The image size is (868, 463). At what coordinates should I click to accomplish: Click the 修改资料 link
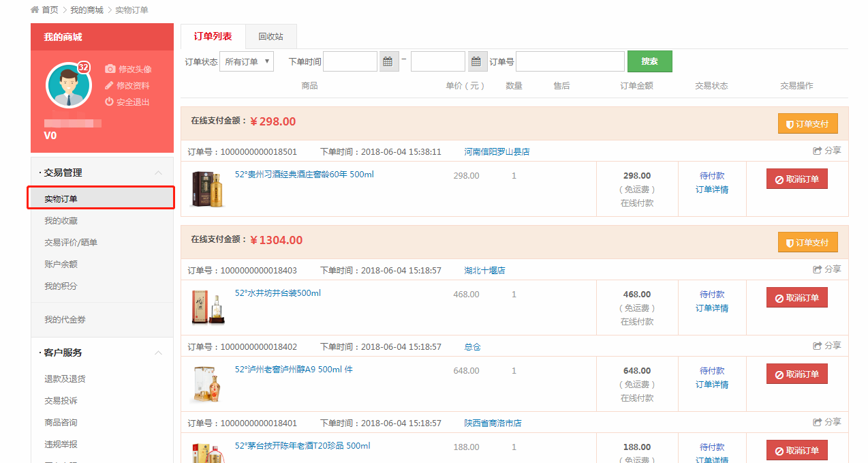[133, 85]
